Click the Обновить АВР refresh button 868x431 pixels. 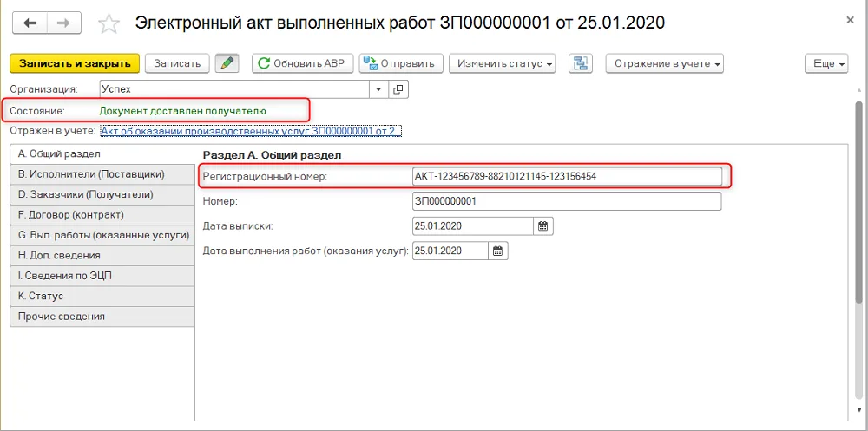click(x=302, y=63)
